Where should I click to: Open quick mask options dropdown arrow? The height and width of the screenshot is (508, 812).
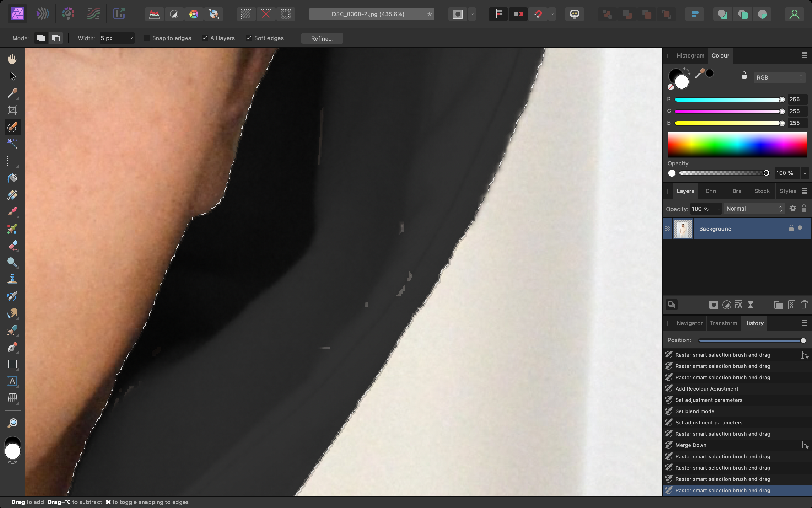click(x=472, y=14)
